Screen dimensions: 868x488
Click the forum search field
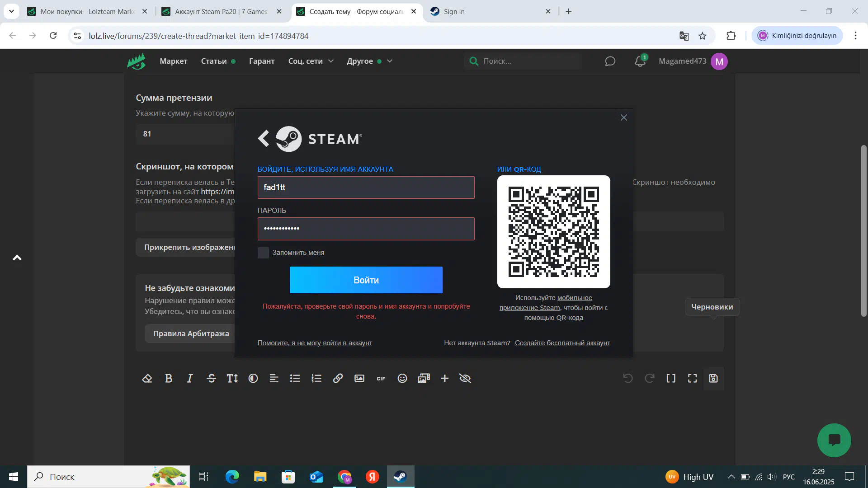click(524, 61)
